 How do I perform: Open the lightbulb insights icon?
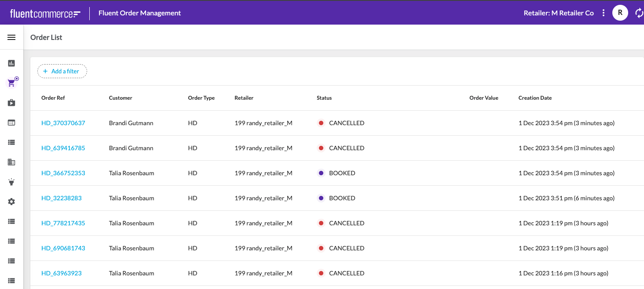11,182
